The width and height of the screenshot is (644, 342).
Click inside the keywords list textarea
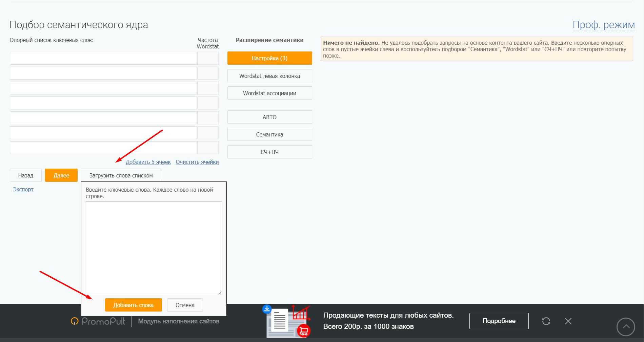154,248
